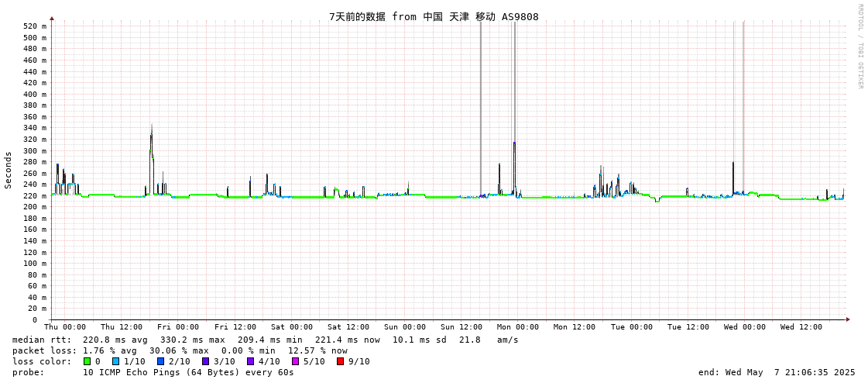Image resolution: width=868 pixels, height=383 pixels.
Task: Click the '100 m' y-axis label
Action: coord(36,264)
